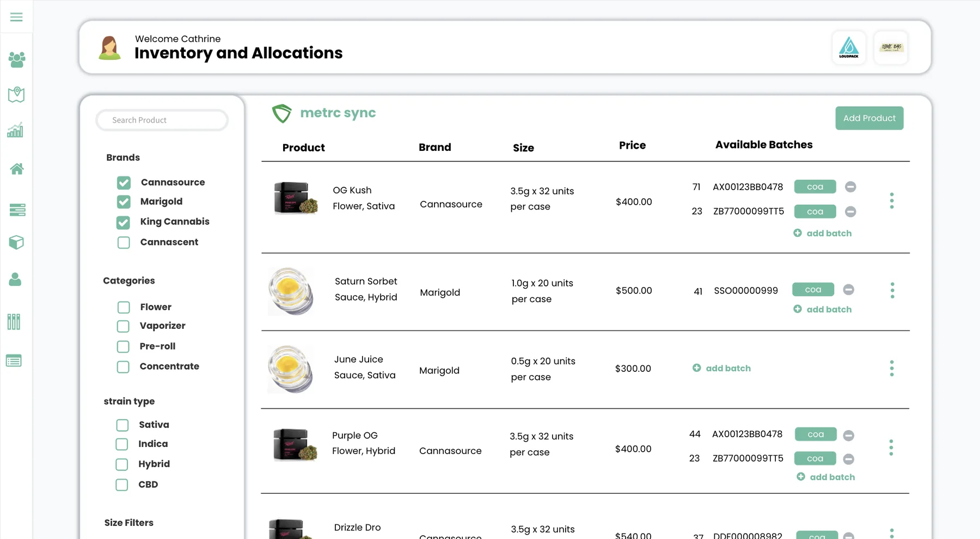Click the metrc sync shield icon
The width and height of the screenshot is (980, 539).
coord(281,113)
